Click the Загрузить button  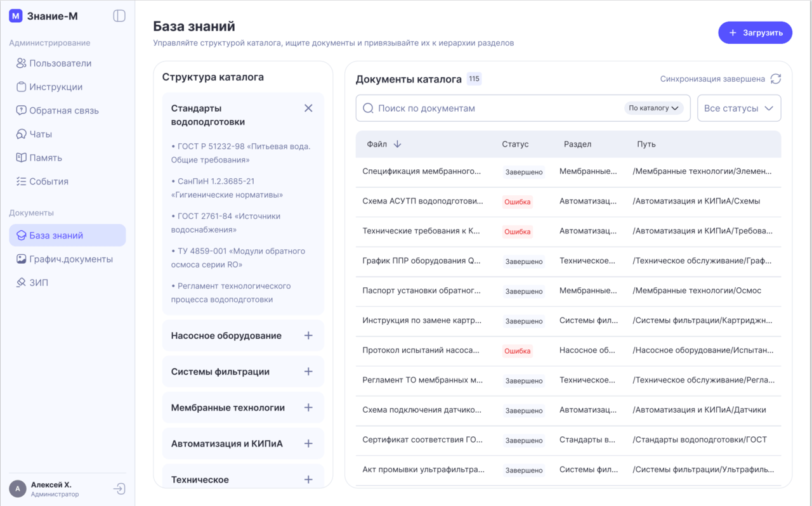[755, 33]
